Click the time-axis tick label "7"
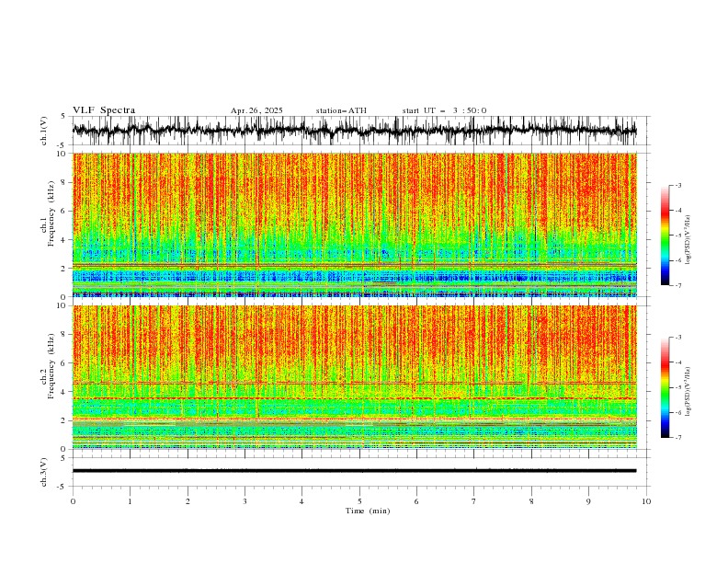The height and width of the screenshot is (563, 728). point(474,501)
